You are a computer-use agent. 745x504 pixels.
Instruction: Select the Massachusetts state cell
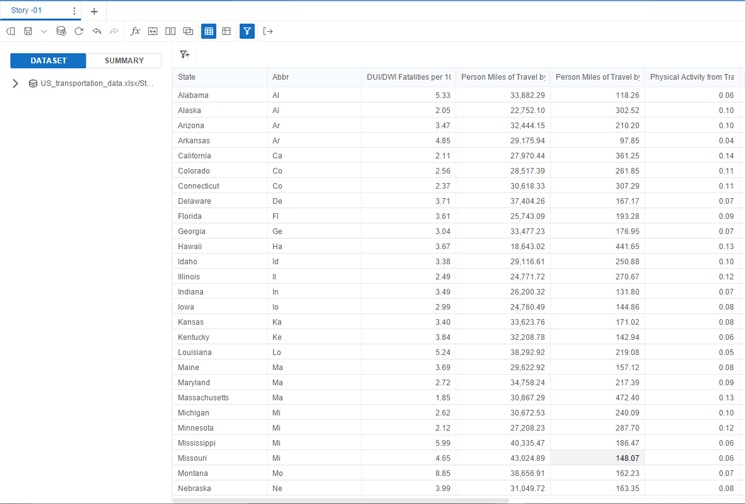pyautogui.click(x=220, y=398)
